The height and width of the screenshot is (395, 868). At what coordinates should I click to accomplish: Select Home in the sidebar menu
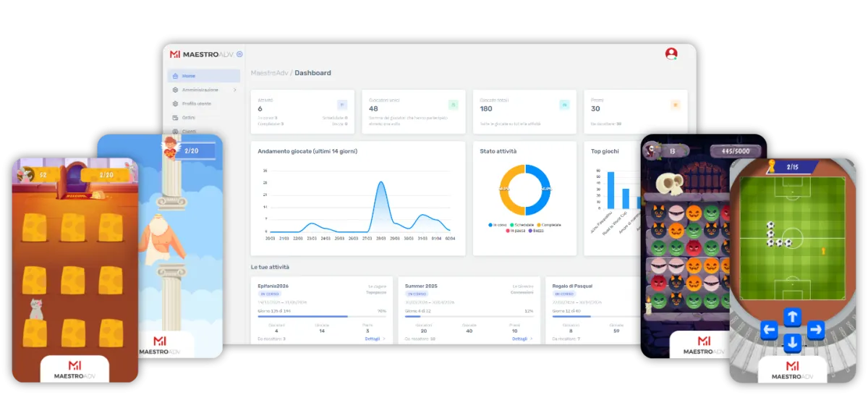(x=188, y=76)
